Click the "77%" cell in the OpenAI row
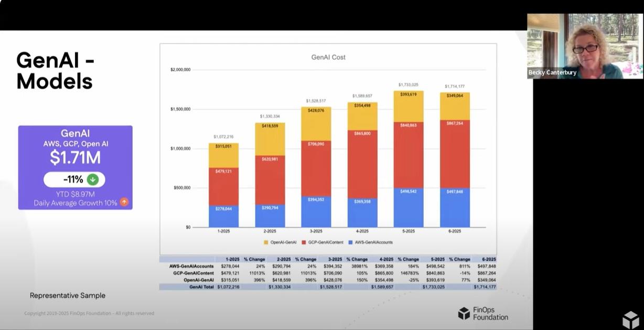644x330 pixels. click(466, 280)
